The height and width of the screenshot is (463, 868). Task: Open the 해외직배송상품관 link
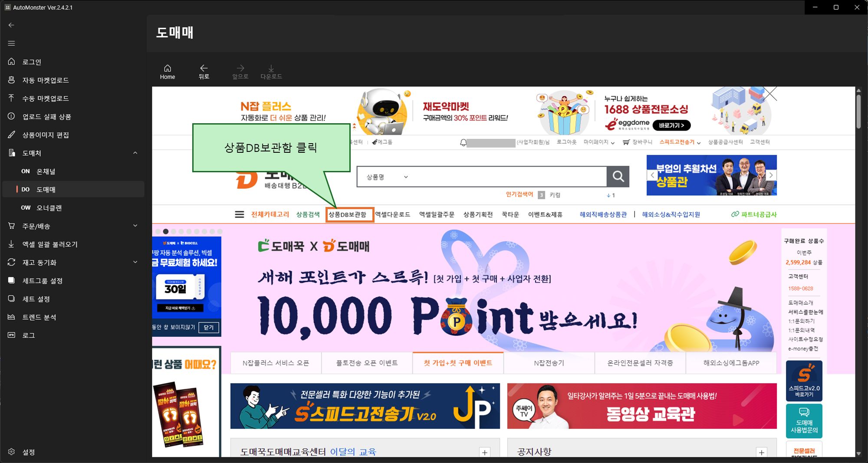(603, 215)
